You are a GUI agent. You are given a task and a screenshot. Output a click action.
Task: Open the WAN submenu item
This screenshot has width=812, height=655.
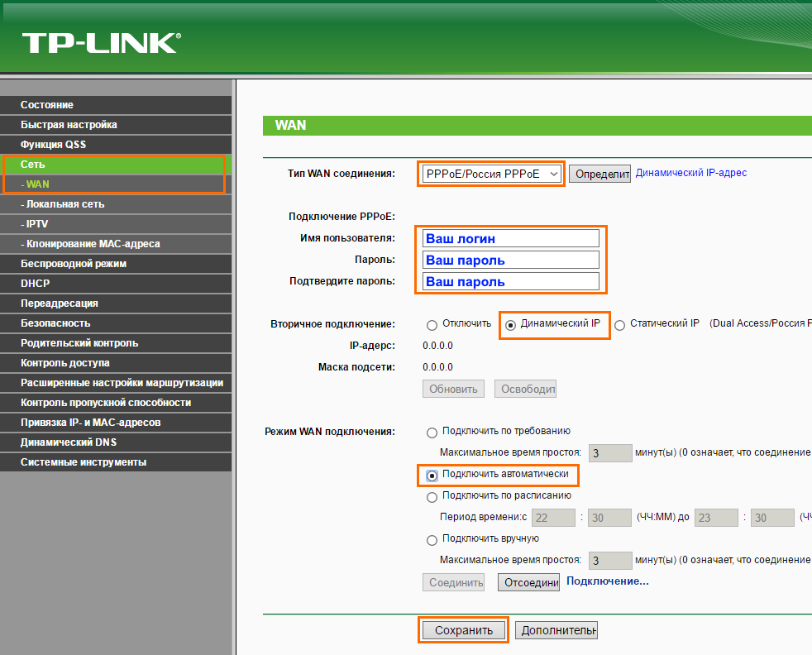click(116, 184)
